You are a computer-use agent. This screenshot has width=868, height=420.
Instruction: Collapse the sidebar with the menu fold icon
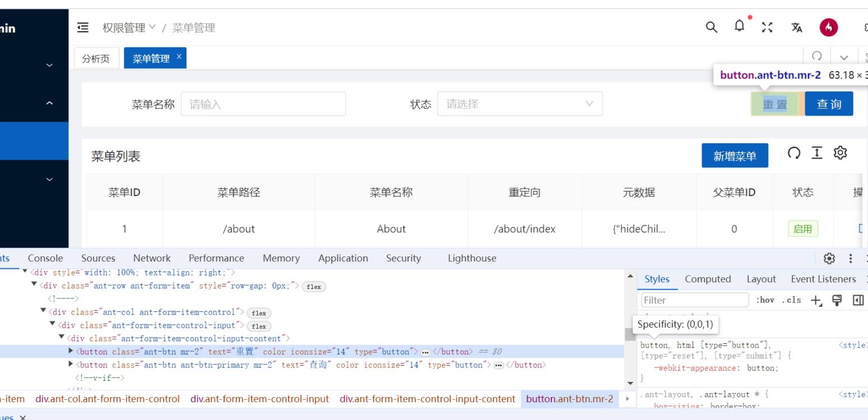pos(83,27)
